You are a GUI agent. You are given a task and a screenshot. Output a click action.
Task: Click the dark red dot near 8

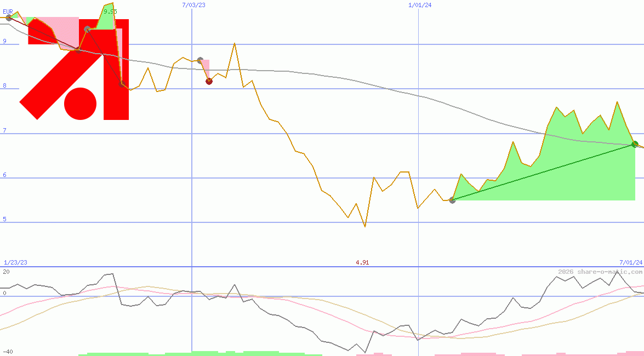tap(209, 81)
